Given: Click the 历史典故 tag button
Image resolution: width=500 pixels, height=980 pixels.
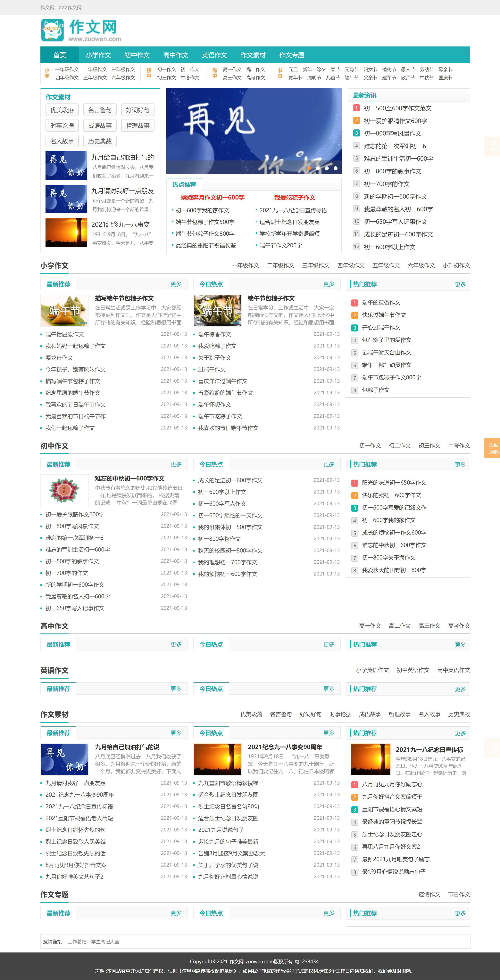Looking at the screenshot, I should pos(100,141).
